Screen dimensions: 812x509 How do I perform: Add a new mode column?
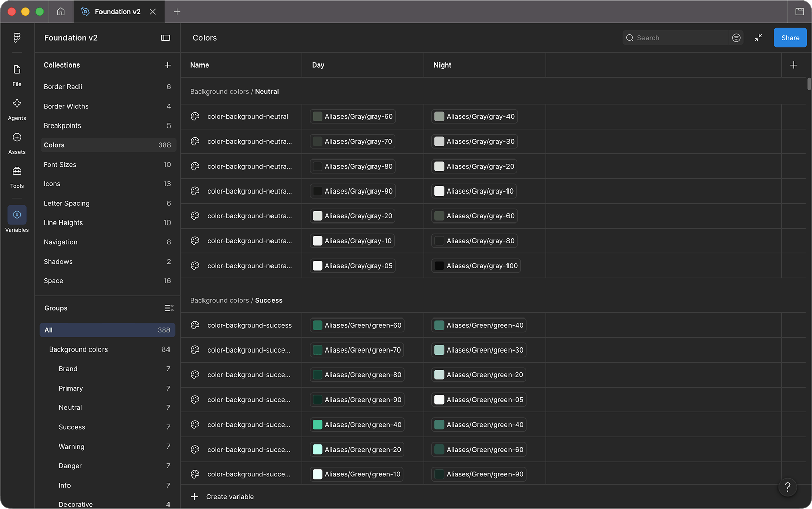click(794, 65)
